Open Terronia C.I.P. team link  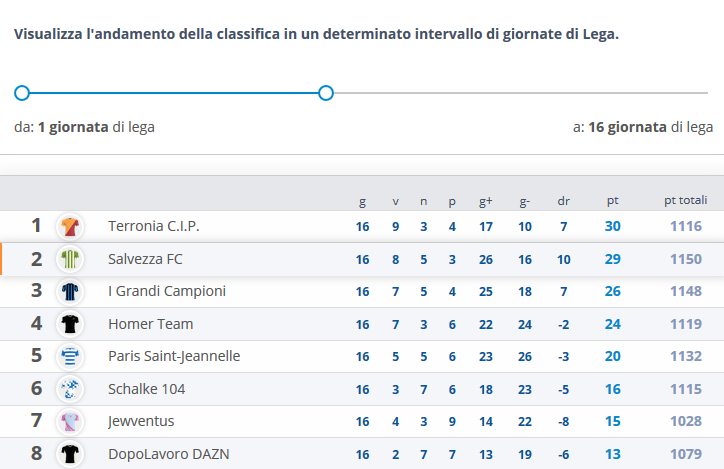[153, 227]
